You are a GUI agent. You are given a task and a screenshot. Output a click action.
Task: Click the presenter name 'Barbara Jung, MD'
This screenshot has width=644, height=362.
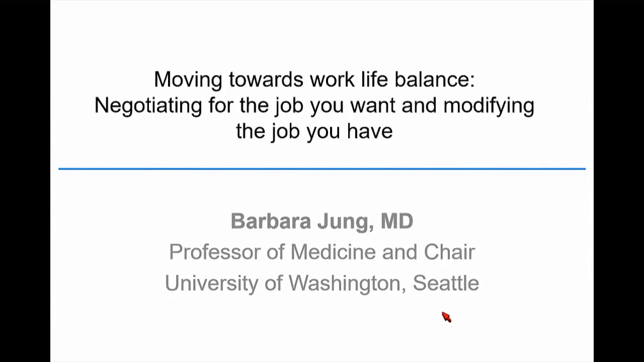[x=322, y=221]
